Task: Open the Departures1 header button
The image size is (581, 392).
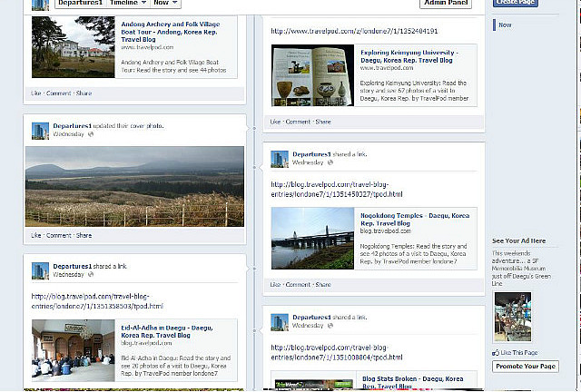Action: [x=80, y=3]
